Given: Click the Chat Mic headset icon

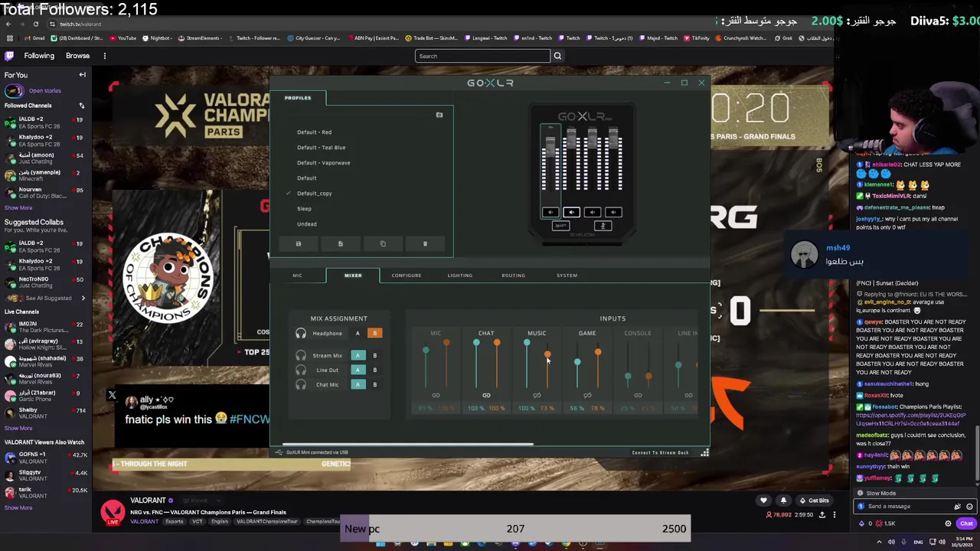Looking at the screenshot, I should tap(301, 385).
